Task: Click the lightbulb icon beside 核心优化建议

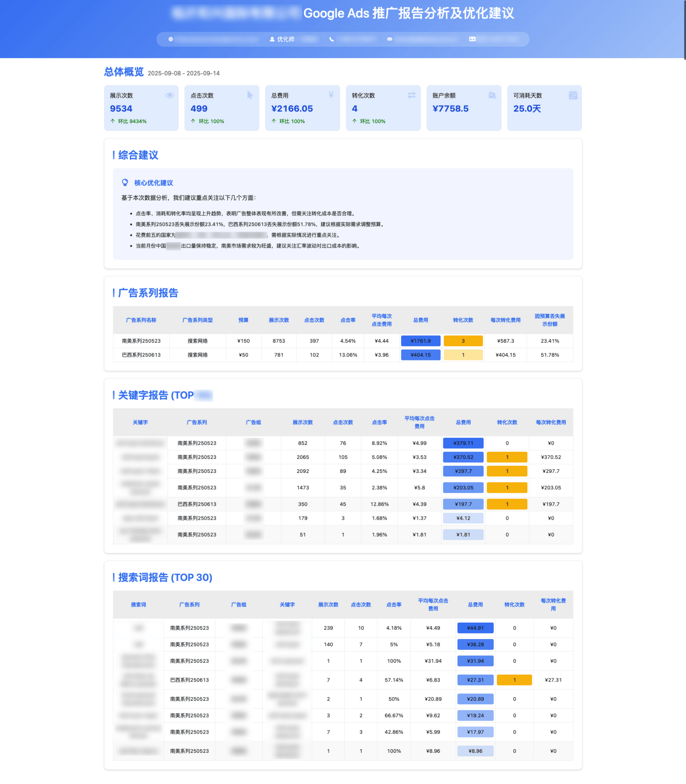Action: [125, 183]
